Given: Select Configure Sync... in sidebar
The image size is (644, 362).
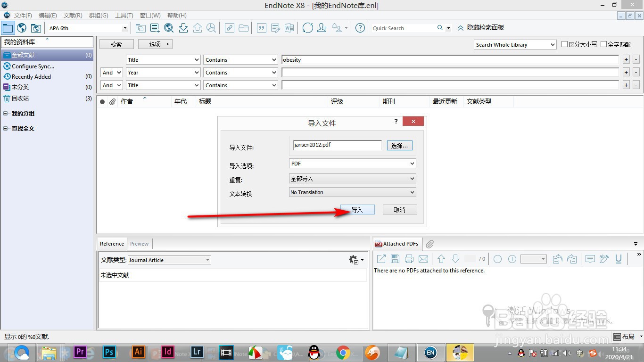Looking at the screenshot, I should point(47,66).
